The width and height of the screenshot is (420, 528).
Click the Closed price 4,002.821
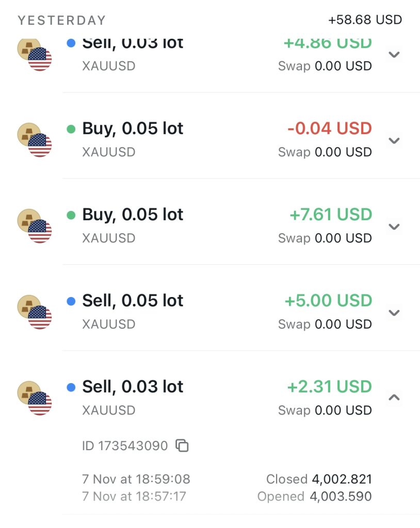tap(342, 479)
